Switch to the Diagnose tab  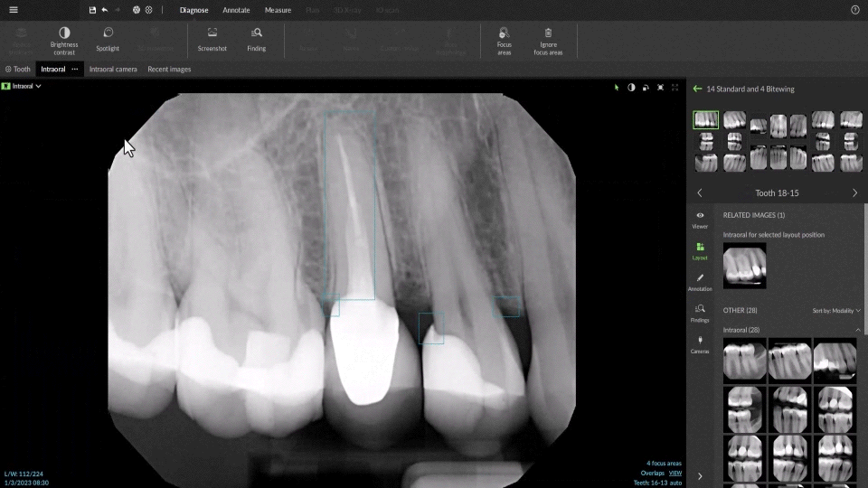click(x=193, y=10)
